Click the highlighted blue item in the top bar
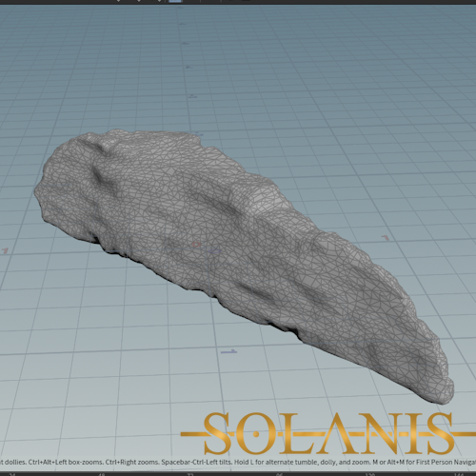This screenshot has height=476, width=476. (175, 1)
